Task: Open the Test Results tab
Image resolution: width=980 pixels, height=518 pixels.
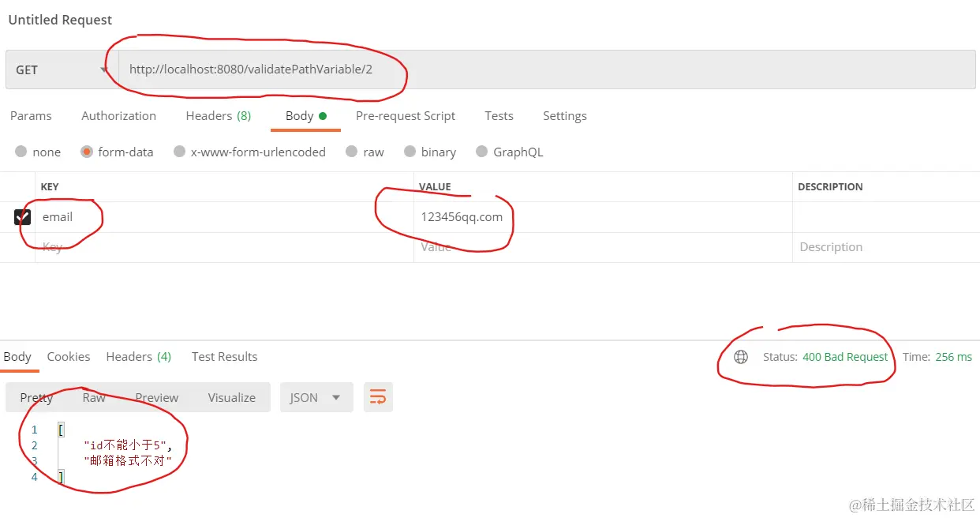Action: coord(225,357)
